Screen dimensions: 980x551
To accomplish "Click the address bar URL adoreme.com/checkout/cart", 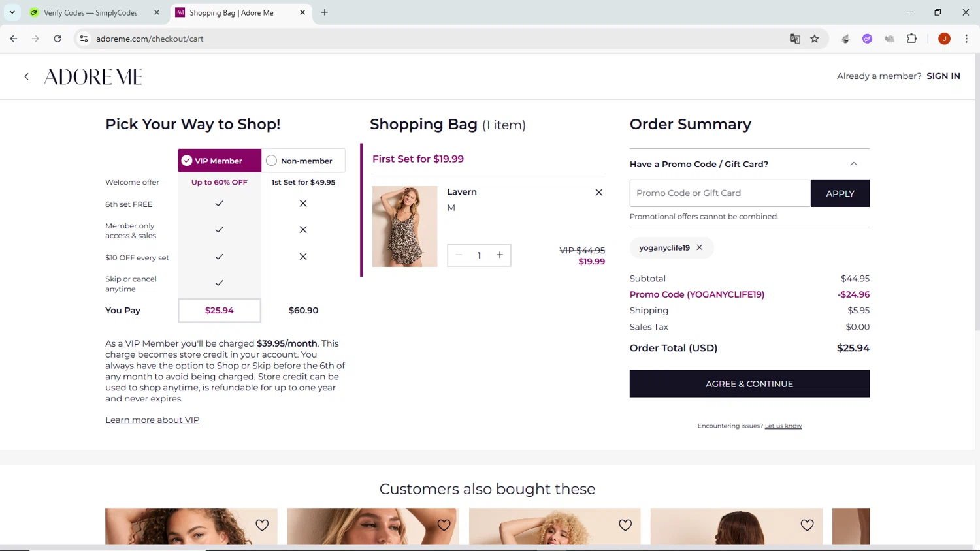I will (x=150, y=39).
